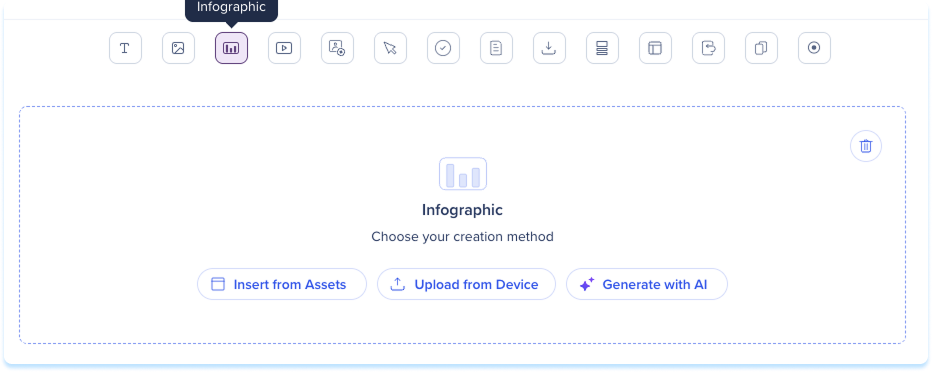932x372 pixels.
Task: Click Upload from Device button
Action: coord(466,284)
